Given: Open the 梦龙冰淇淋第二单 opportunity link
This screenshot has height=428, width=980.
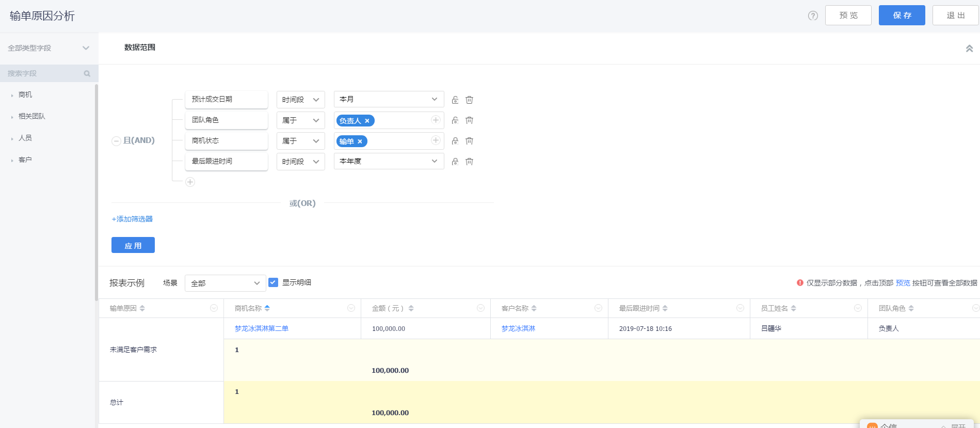Looking at the screenshot, I should 262,328.
